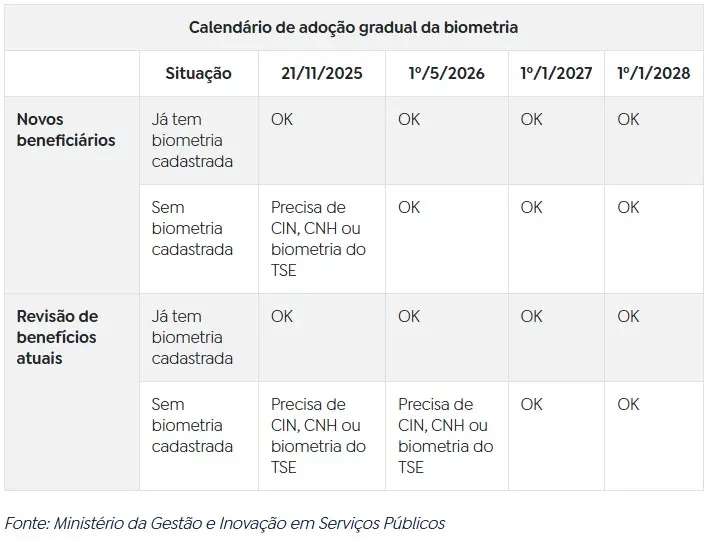
Task: Click "Sem biometria cadastrada" in Revisão de benefícios
Action: (x=192, y=425)
